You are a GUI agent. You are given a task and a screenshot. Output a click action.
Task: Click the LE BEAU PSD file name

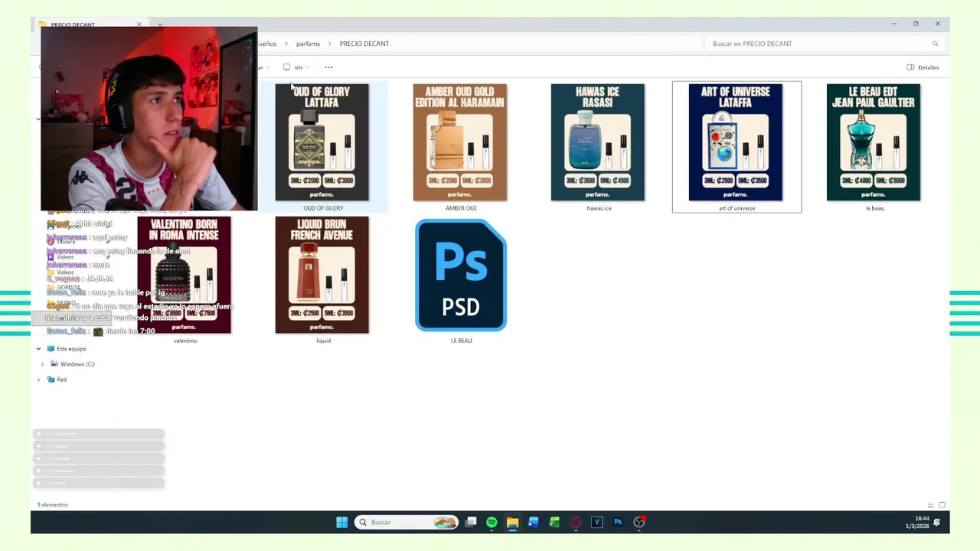[461, 341]
